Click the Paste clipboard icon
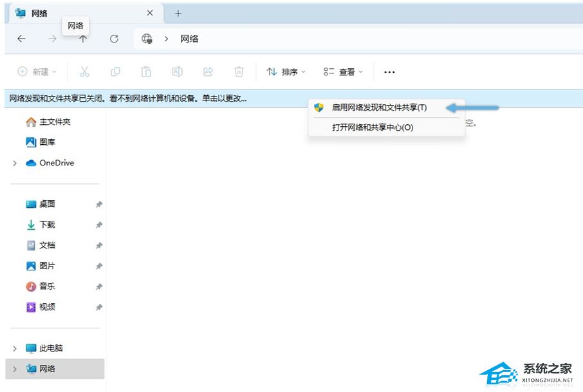The image size is (583, 392). pyautogui.click(x=146, y=71)
